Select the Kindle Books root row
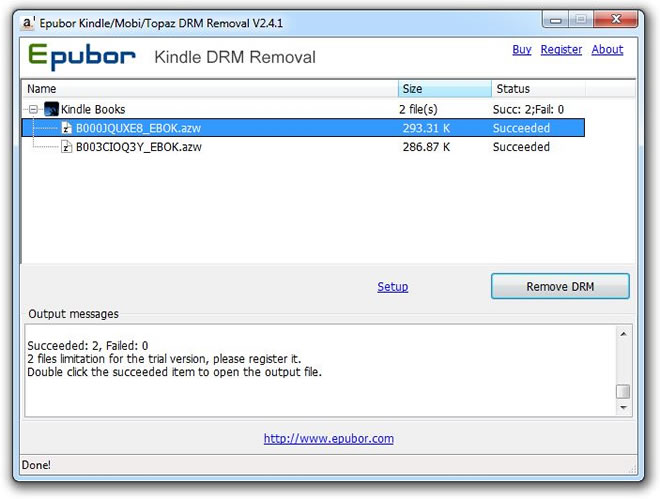 (303, 109)
